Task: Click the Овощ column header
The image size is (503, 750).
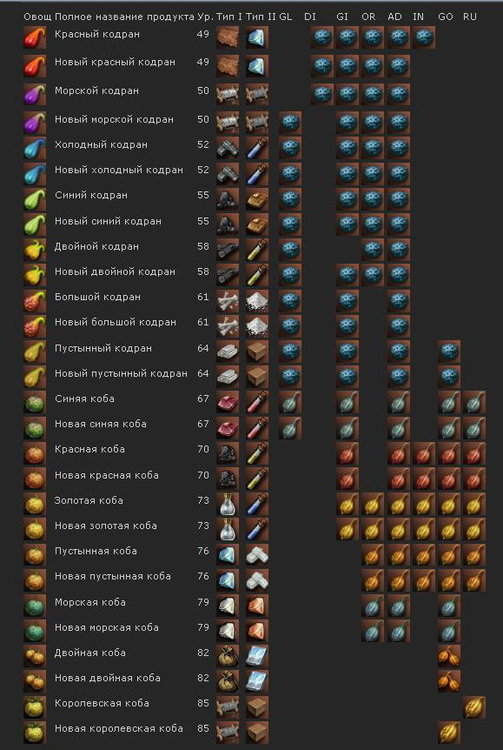Action: click(x=37, y=17)
